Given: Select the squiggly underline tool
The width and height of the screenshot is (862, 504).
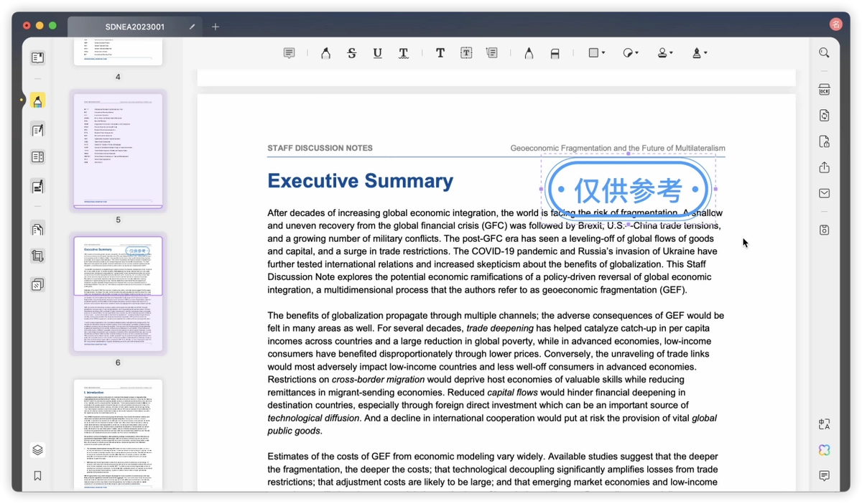Looking at the screenshot, I should (404, 53).
